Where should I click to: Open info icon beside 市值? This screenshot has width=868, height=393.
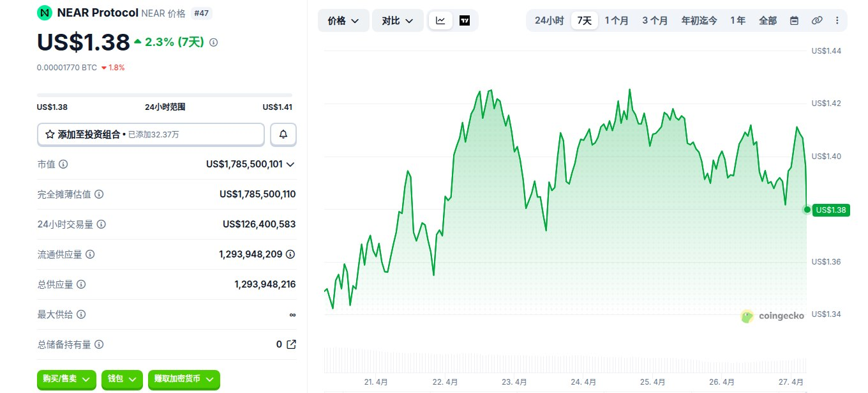point(63,164)
